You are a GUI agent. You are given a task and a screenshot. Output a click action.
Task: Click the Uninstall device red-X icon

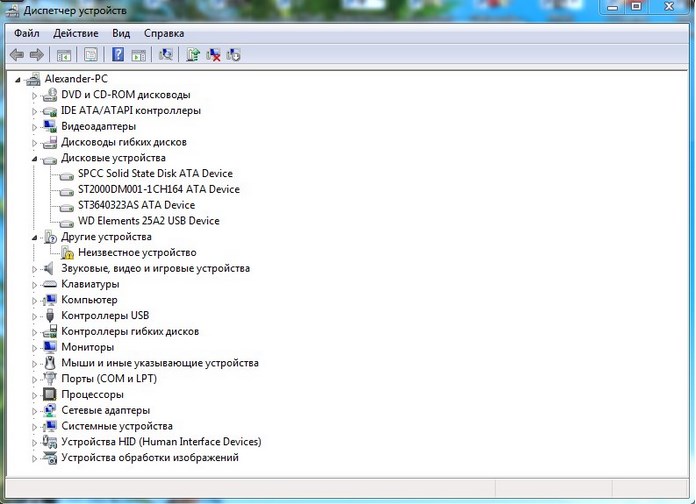click(x=213, y=55)
